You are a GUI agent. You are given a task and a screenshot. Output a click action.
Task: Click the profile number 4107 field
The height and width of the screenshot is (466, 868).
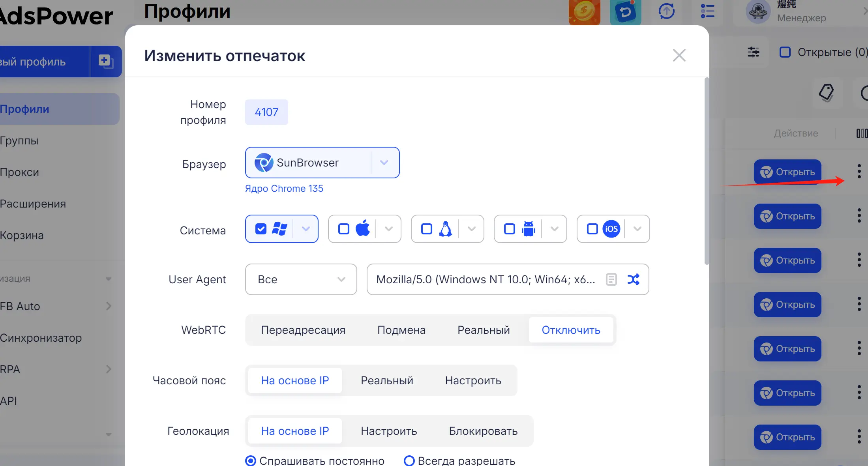[x=266, y=112]
